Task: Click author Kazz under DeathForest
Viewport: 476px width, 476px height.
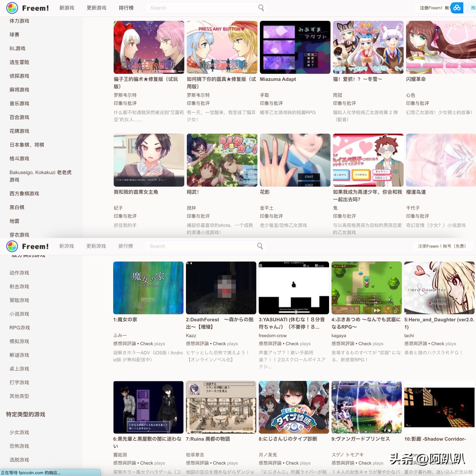Action: point(191,336)
